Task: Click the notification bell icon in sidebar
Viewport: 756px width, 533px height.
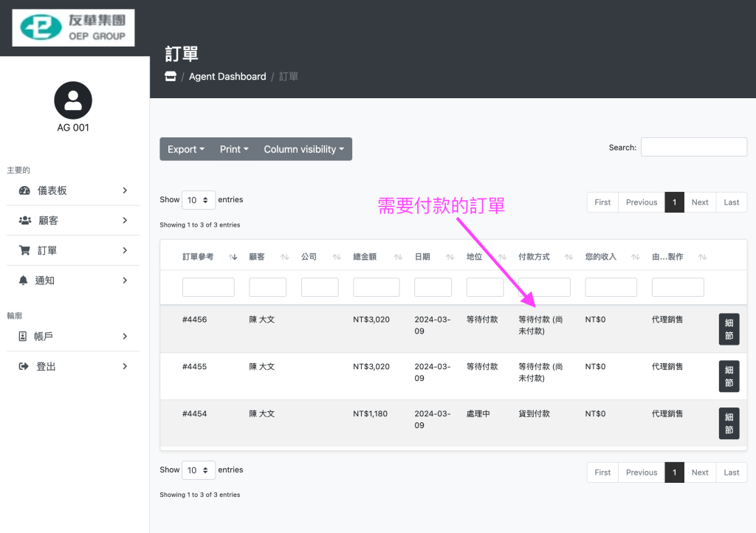Action: pos(22,281)
